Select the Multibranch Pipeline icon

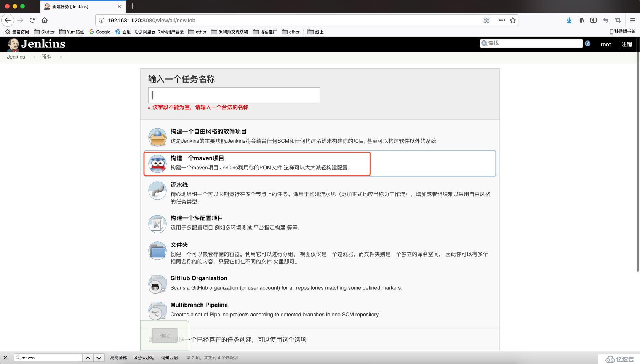click(x=157, y=311)
